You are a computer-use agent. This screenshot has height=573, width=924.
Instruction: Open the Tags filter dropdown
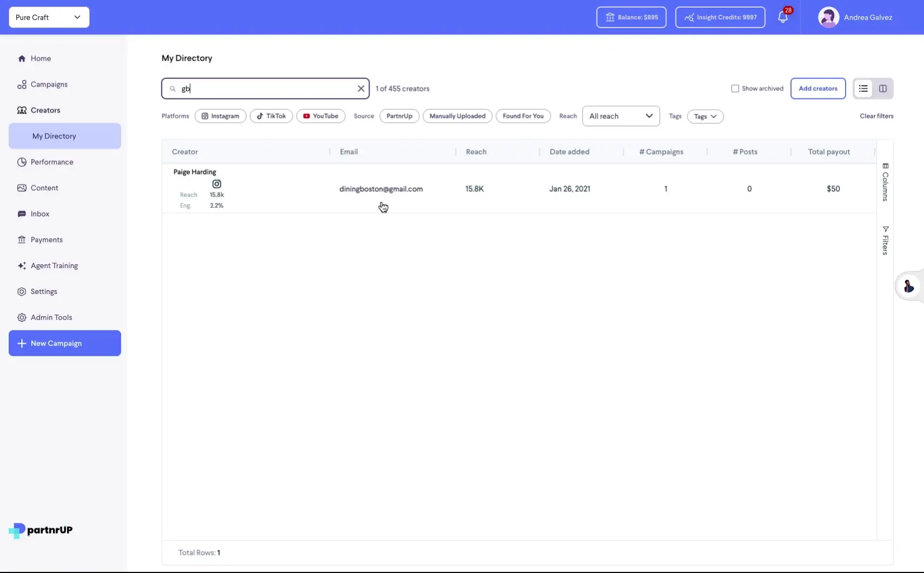tap(705, 116)
